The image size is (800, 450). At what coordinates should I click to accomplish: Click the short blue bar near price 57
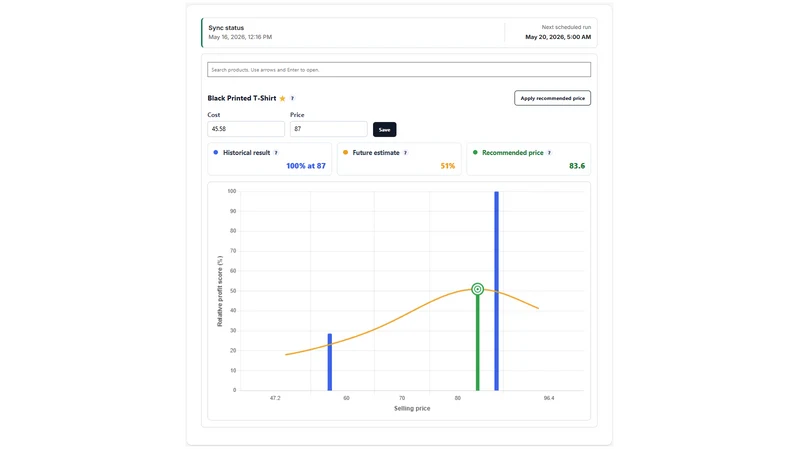(330, 362)
